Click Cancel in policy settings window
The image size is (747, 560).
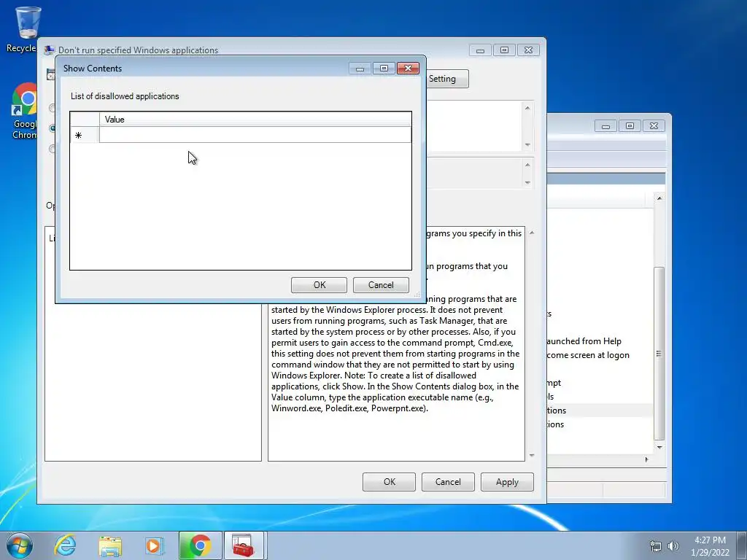point(448,482)
